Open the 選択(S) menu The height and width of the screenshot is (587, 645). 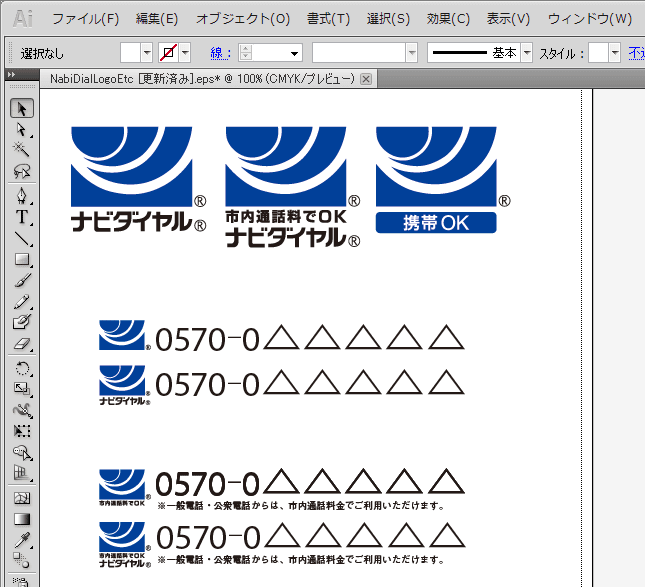coord(388,19)
